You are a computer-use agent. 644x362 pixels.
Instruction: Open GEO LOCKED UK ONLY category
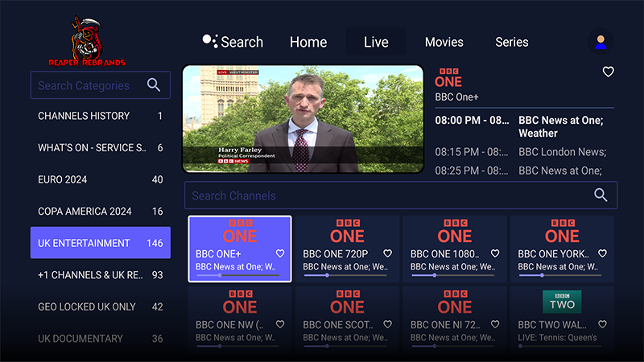[x=101, y=306]
